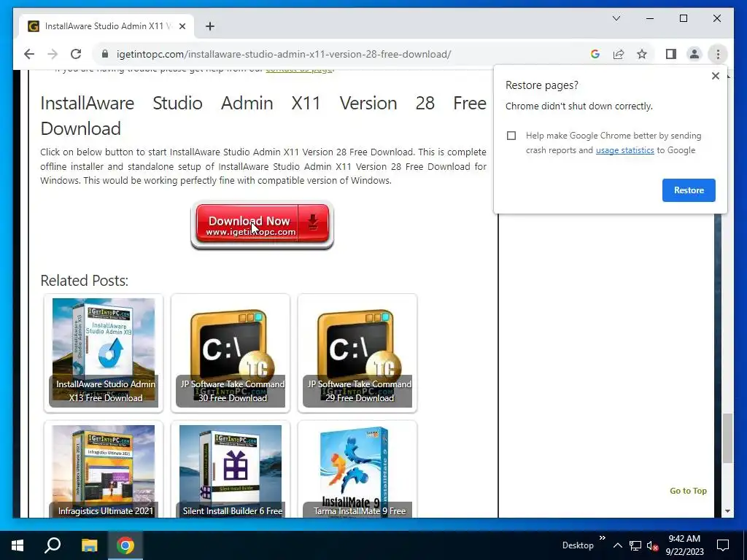Click the Desktop toolbar label
This screenshot has height=560, width=747.
pyautogui.click(x=578, y=545)
